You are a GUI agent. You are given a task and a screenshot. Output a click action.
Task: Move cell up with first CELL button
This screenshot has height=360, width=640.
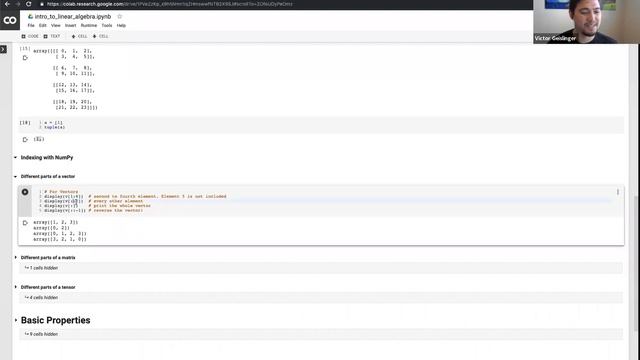(79, 36)
